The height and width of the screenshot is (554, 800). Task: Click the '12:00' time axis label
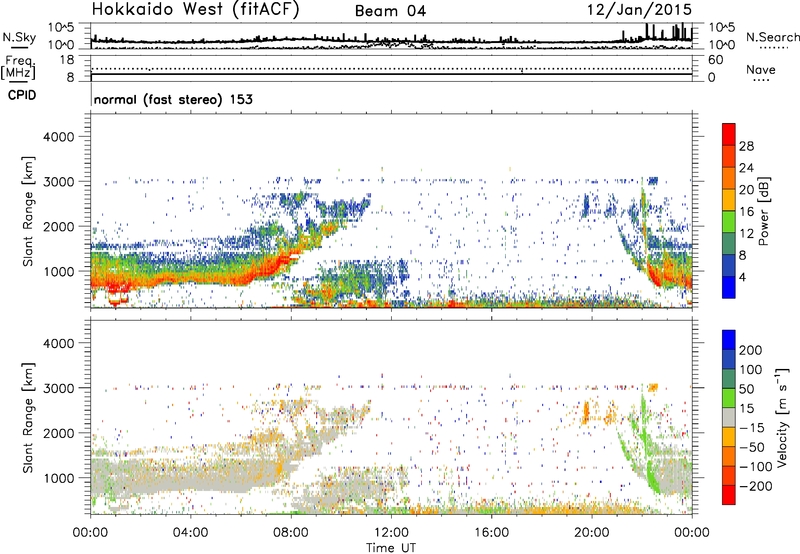[x=391, y=533]
